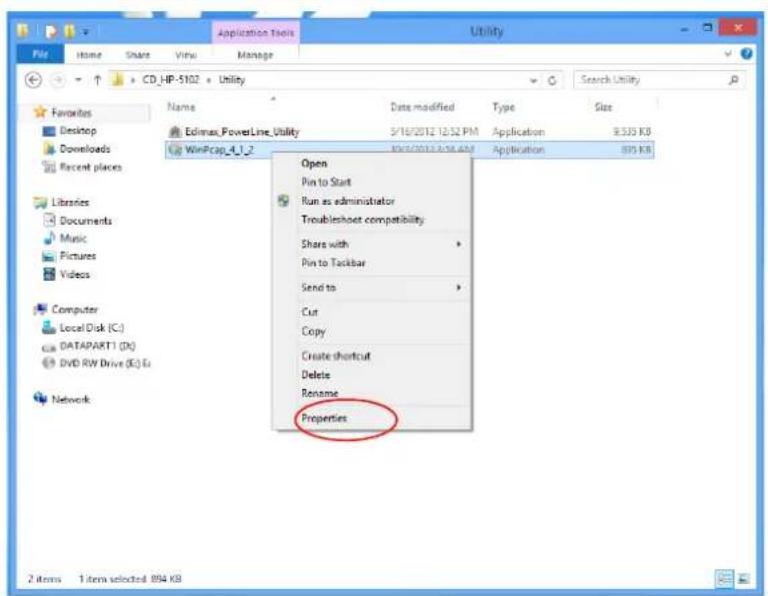Viewport: 768px width, 596px height.
Task: Open the Documents library
Action: tap(85, 220)
